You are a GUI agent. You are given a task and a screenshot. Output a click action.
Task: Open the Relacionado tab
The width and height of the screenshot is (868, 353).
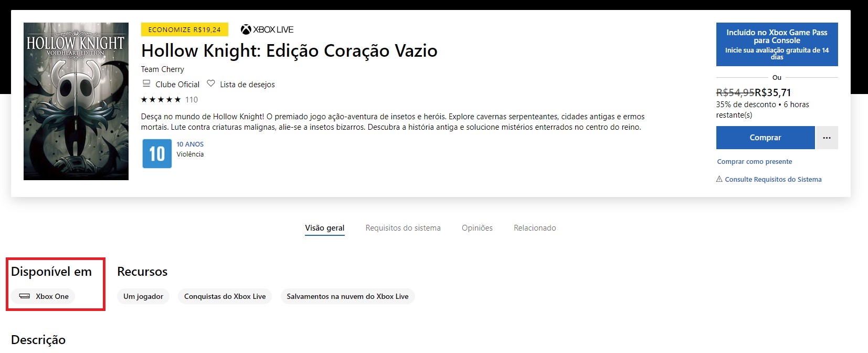[x=535, y=228]
